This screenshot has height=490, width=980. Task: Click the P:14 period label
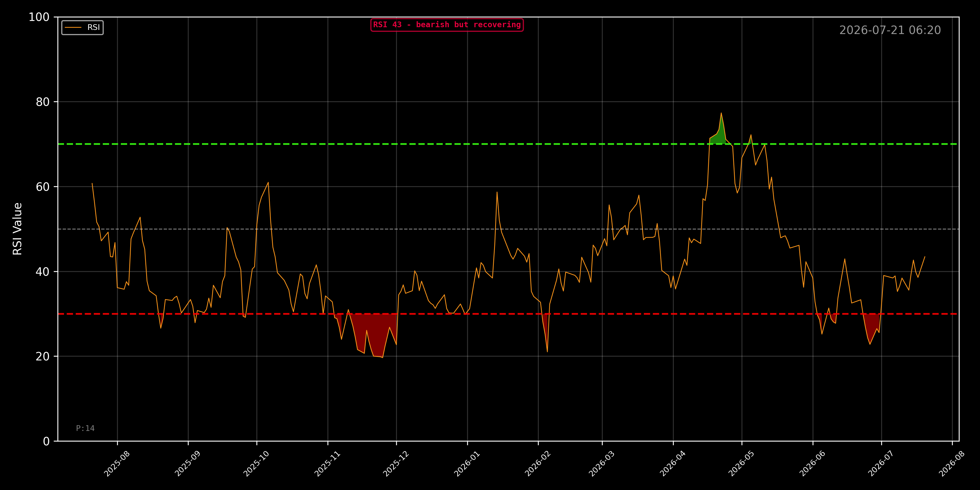click(85, 428)
